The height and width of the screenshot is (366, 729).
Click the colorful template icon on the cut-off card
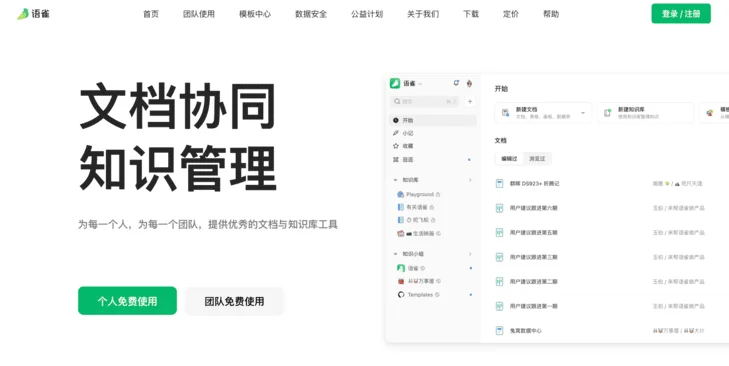point(710,113)
